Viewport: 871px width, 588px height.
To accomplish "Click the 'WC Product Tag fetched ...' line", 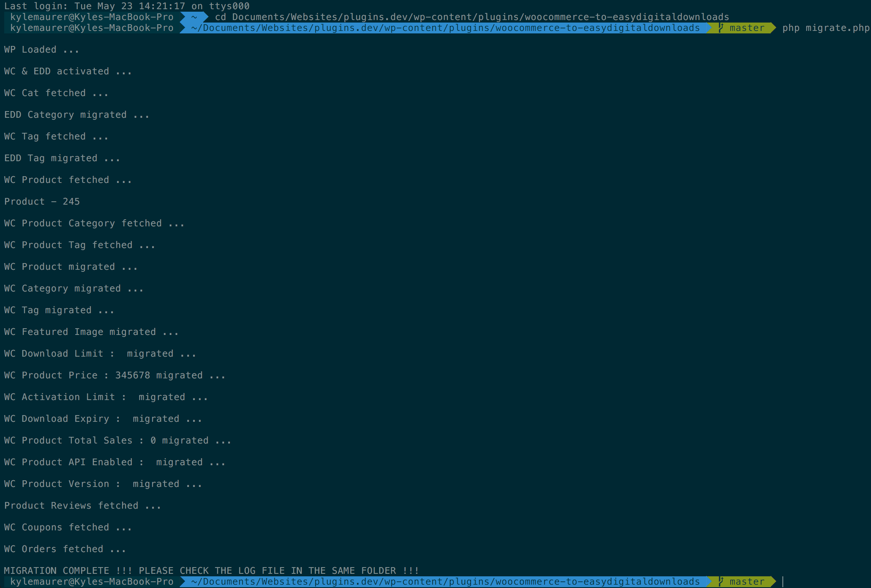I will tap(80, 245).
